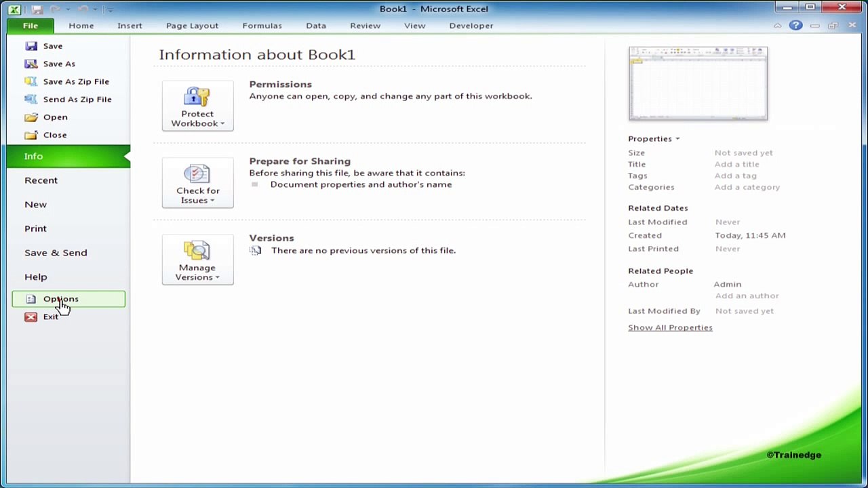Click the Prepare for Sharing heading
Screen dimensions: 868x488
point(300,161)
